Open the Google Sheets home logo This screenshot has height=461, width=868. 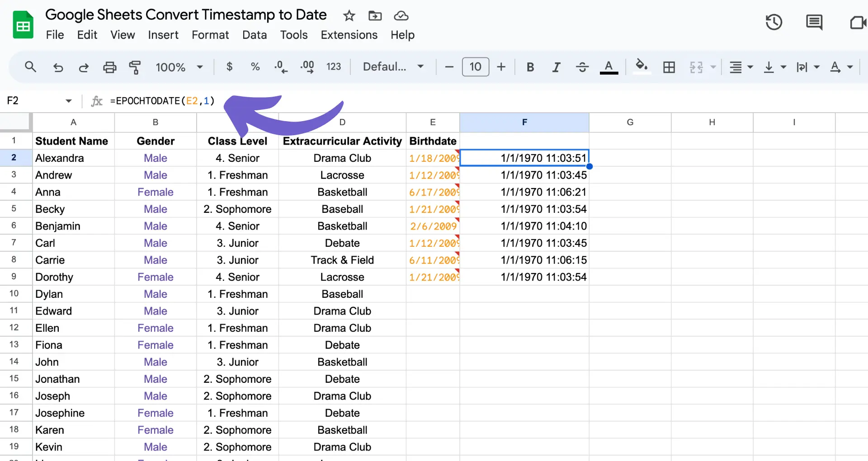(x=23, y=25)
